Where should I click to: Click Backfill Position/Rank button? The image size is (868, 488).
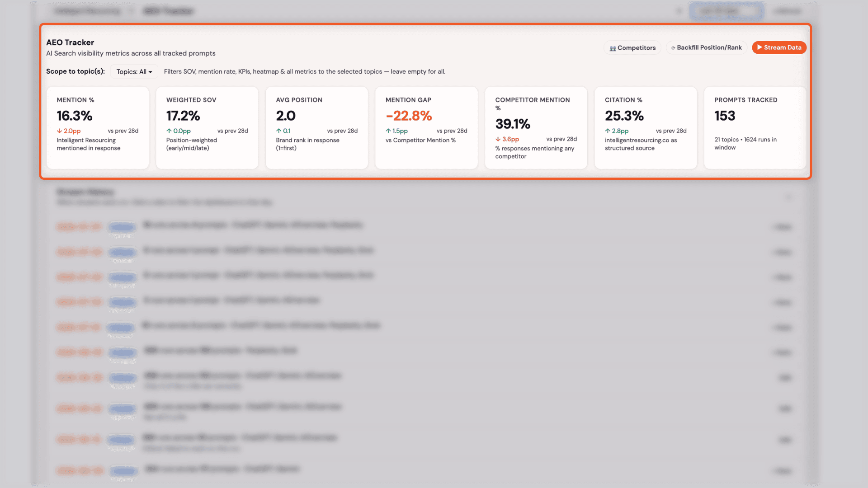pos(706,47)
